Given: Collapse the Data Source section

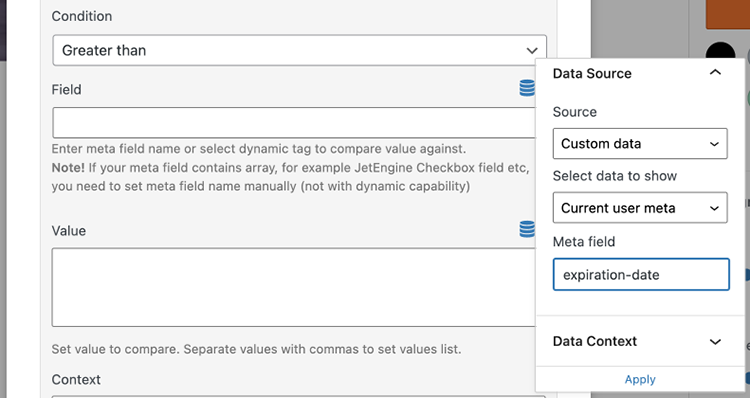Looking at the screenshot, I should [715, 73].
